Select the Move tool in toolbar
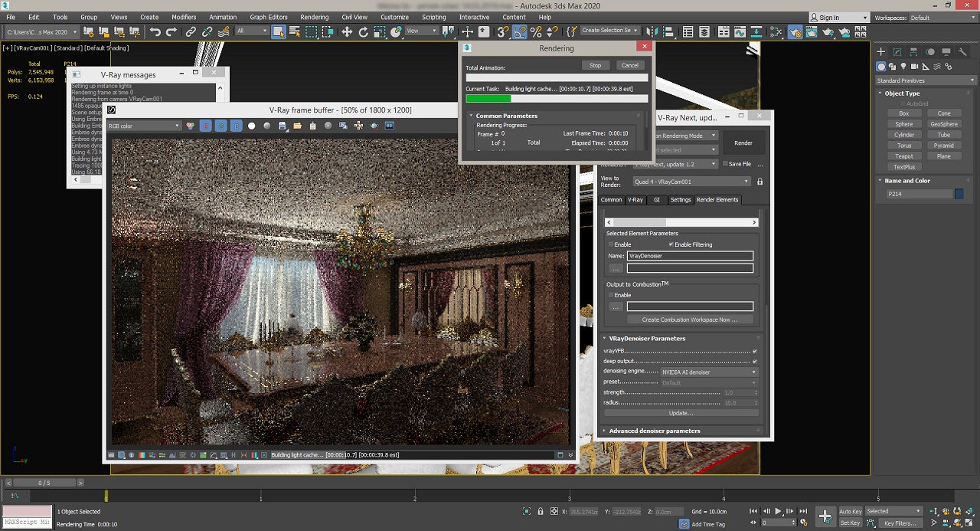The height and width of the screenshot is (531, 980). 347,31
